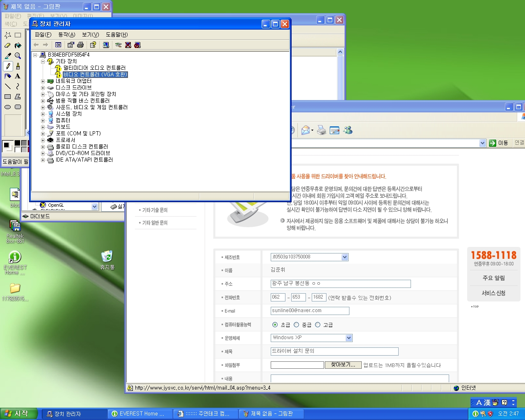This screenshot has height=420, width=525.
Task: Select the Text tool in Paint
Action: [x=18, y=76]
